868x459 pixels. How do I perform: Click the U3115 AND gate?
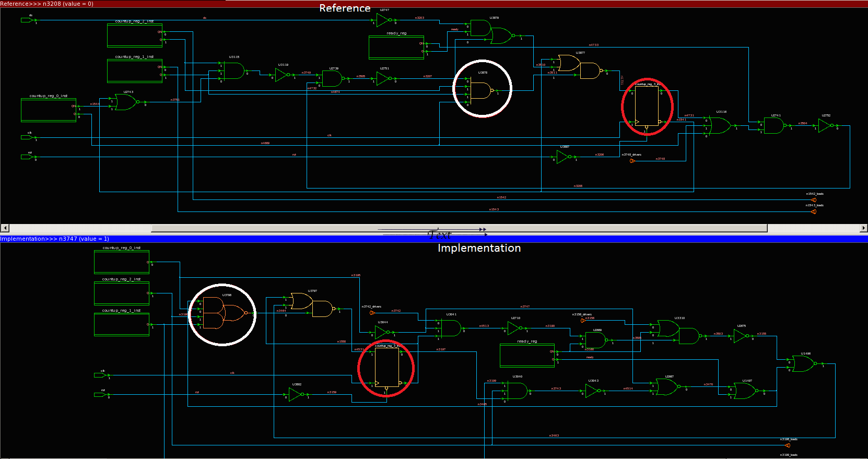(x=233, y=71)
